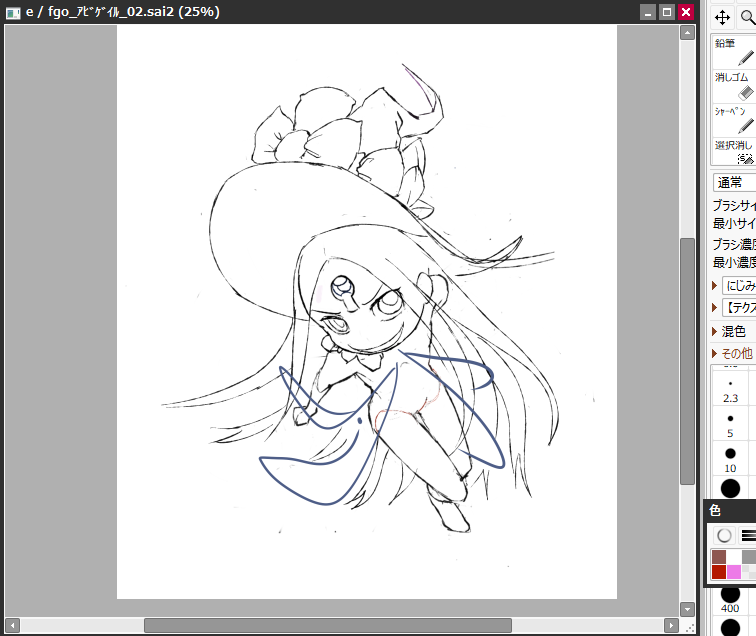
Task: Switch to the slider color mode icon
Action: click(748, 535)
